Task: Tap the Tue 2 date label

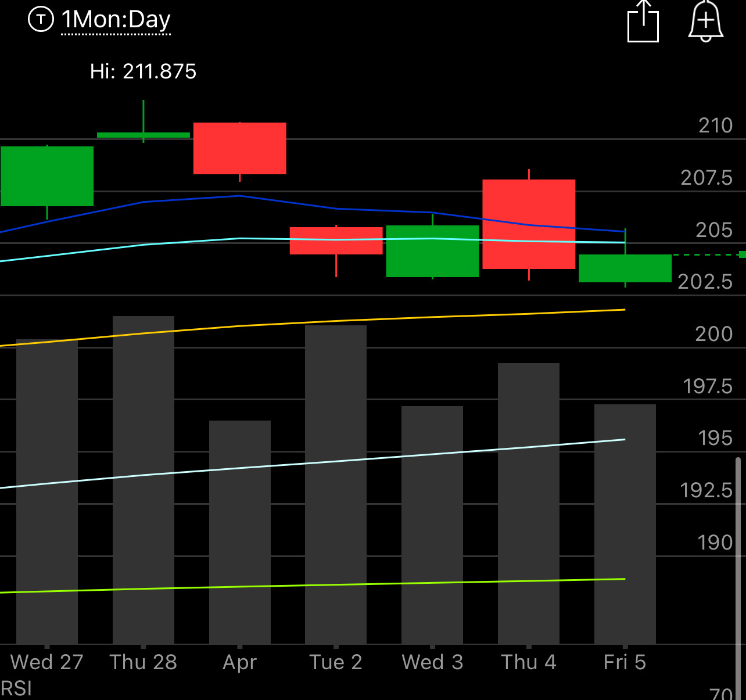Action: [336, 662]
